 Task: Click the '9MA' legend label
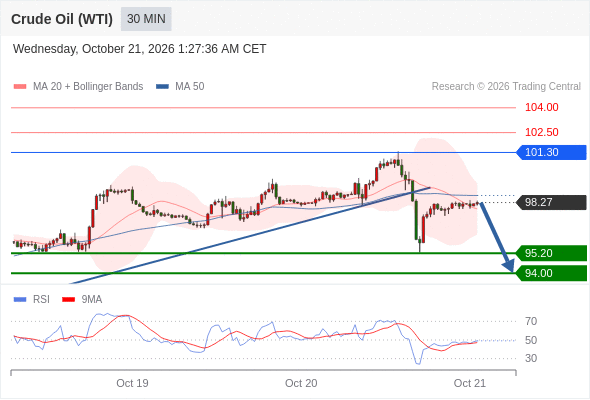click(92, 300)
